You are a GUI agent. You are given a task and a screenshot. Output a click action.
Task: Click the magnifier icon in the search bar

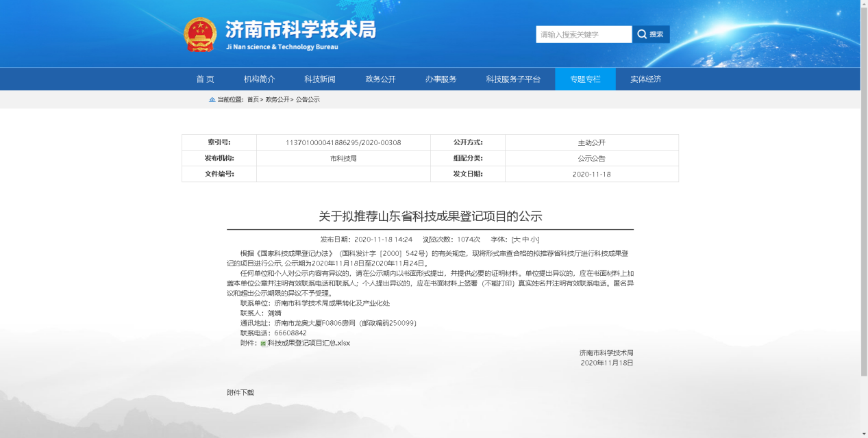[x=641, y=34]
